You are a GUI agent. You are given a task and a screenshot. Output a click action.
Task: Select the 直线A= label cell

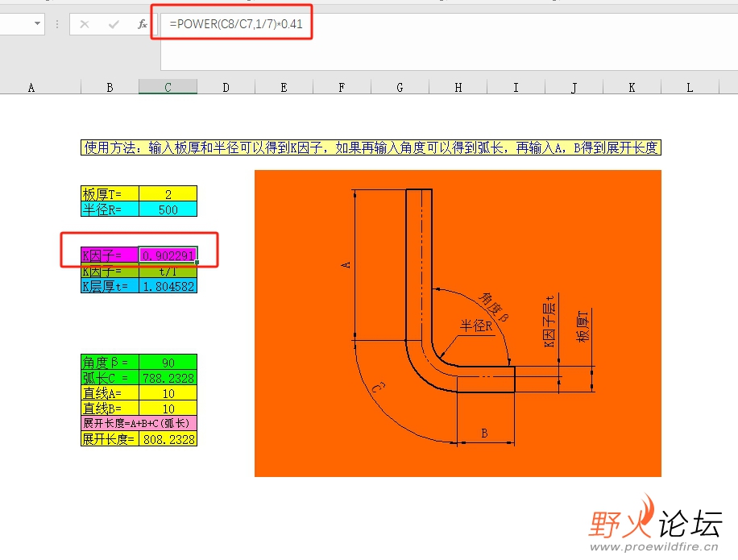(x=110, y=393)
